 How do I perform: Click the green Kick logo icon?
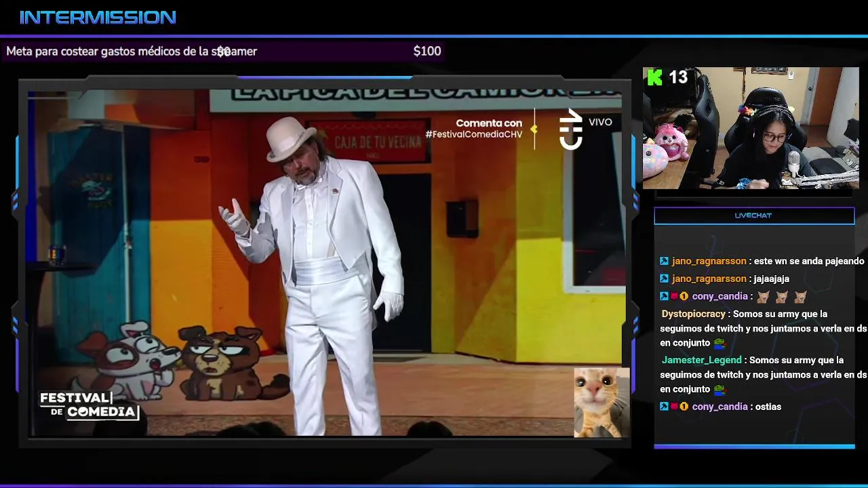coord(654,77)
